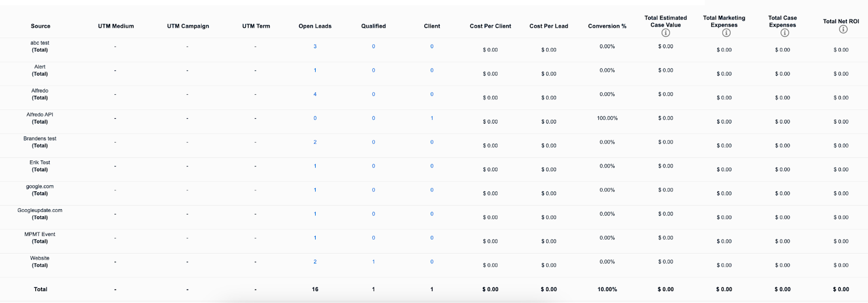Open Alert open leads count link
Image resolution: width=868 pixels, height=303 pixels.
coord(315,70)
